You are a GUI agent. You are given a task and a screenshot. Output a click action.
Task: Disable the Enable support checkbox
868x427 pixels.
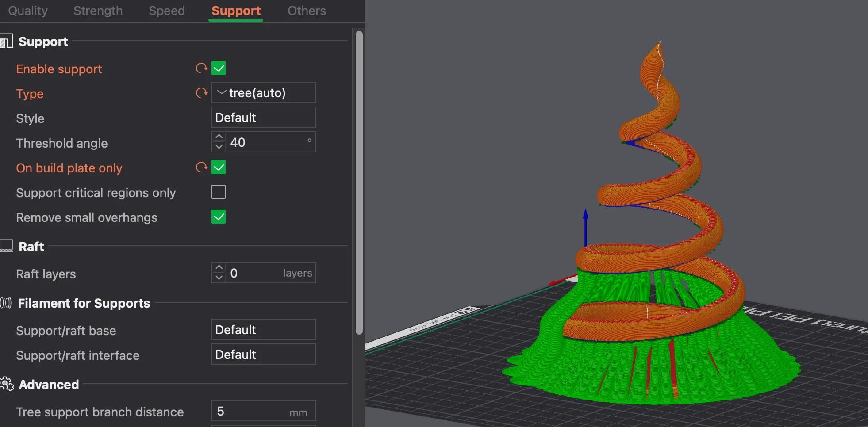click(219, 69)
